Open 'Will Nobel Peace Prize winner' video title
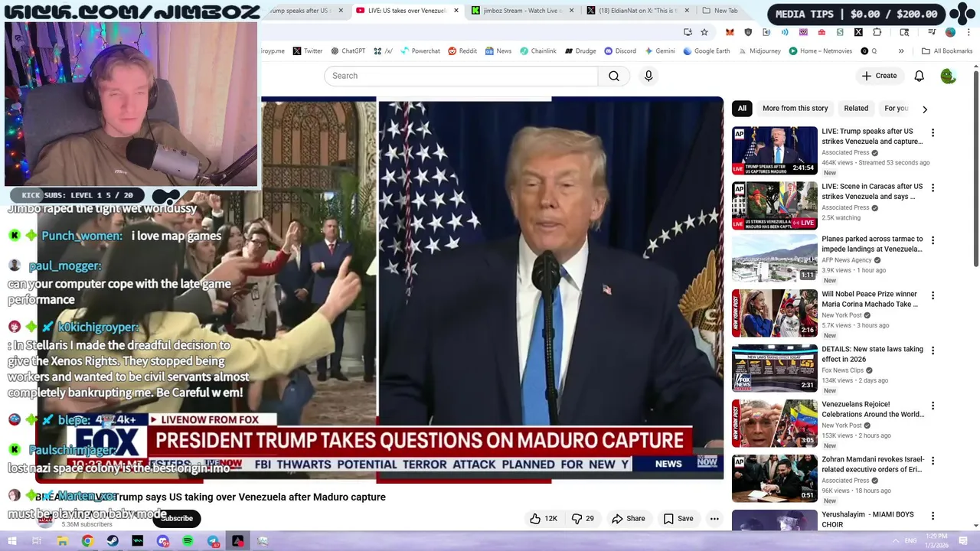This screenshot has height=551, width=980. pyautogui.click(x=870, y=299)
